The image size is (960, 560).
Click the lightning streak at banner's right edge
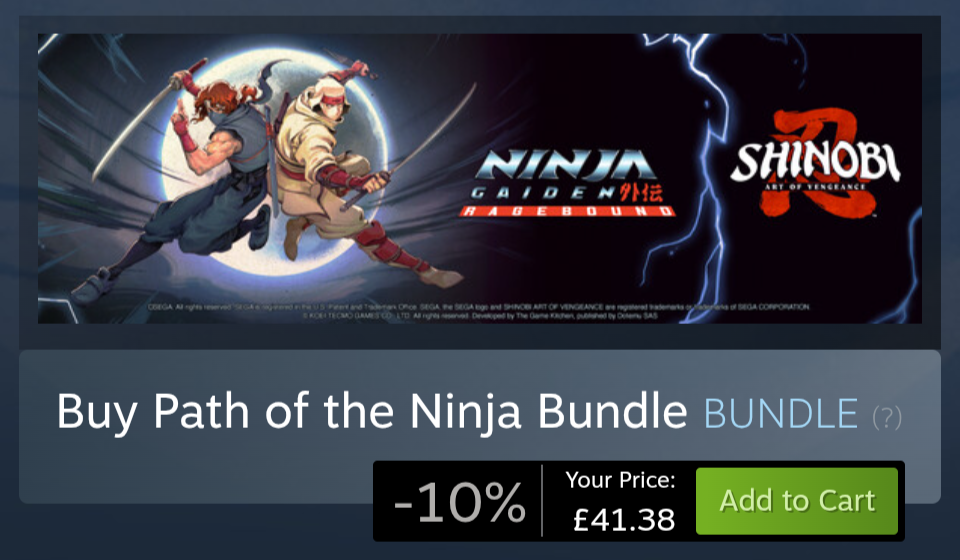pyautogui.click(x=911, y=263)
